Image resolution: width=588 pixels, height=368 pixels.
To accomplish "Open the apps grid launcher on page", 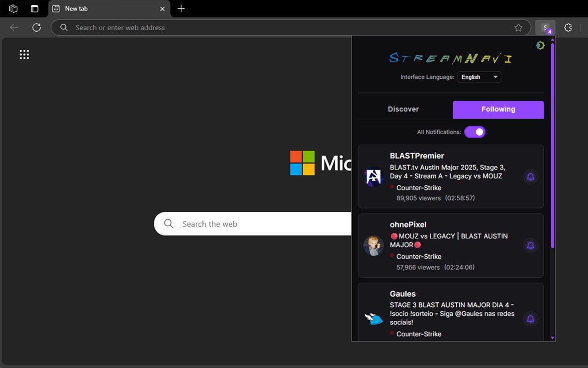I will [x=24, y=55].
